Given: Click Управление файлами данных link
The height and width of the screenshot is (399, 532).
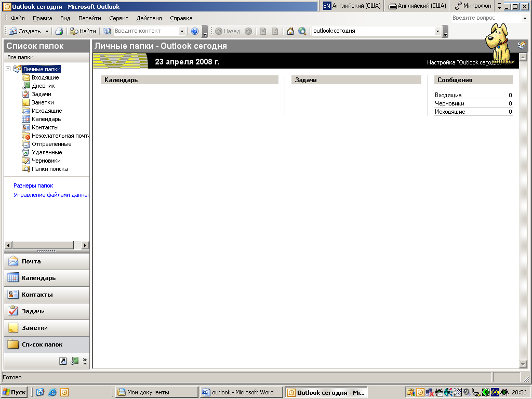Looking at the screenshot, I should point(51,195).
